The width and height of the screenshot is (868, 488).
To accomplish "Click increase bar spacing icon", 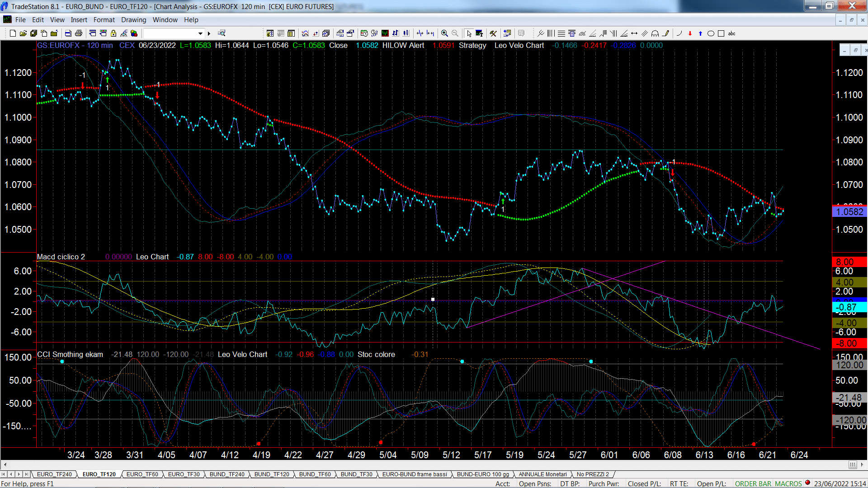I will click(x=430, y=33).
